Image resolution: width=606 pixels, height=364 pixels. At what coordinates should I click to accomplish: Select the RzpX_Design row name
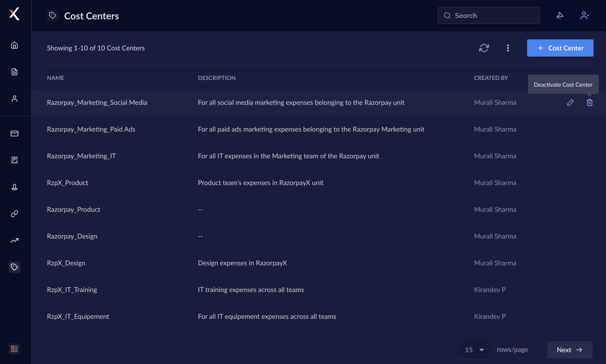pyautogui.click(x=66, y=263)
